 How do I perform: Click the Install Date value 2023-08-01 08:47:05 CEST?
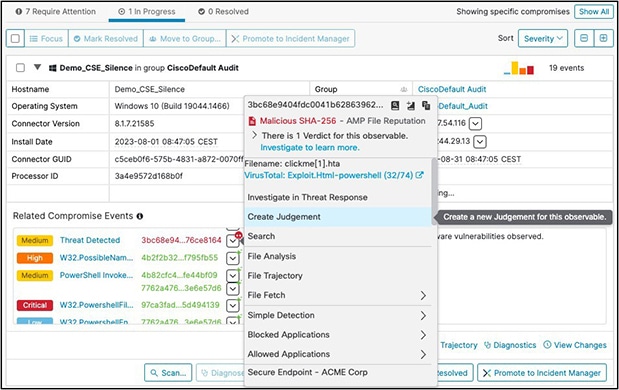pos(166,142)
